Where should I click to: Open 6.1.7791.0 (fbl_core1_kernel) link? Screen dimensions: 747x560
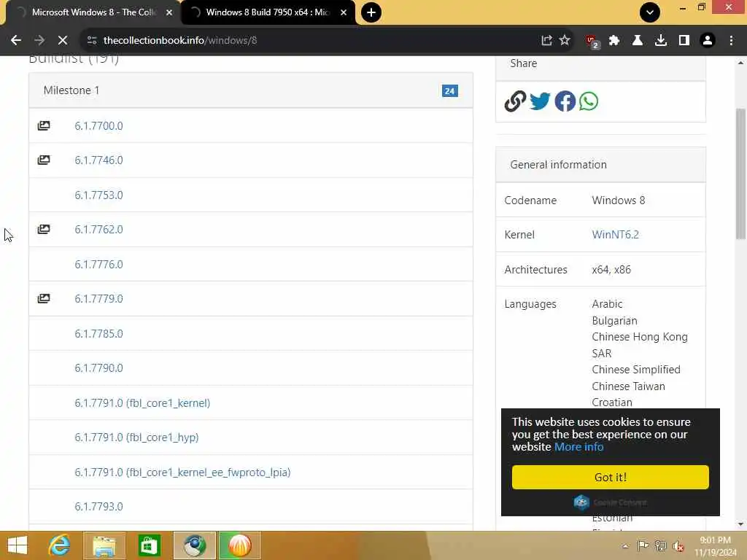(142, 402)
